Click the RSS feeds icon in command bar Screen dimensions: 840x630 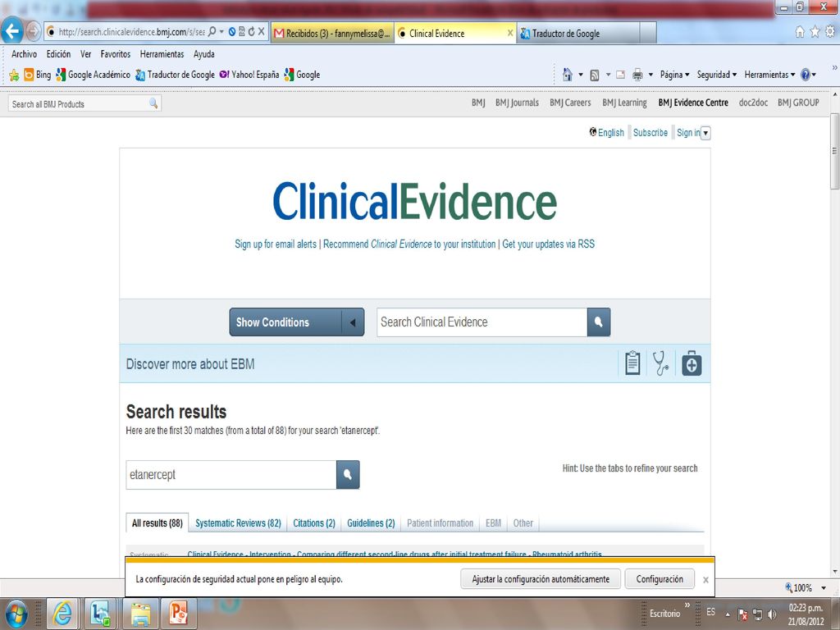click(x=594, y=75)
